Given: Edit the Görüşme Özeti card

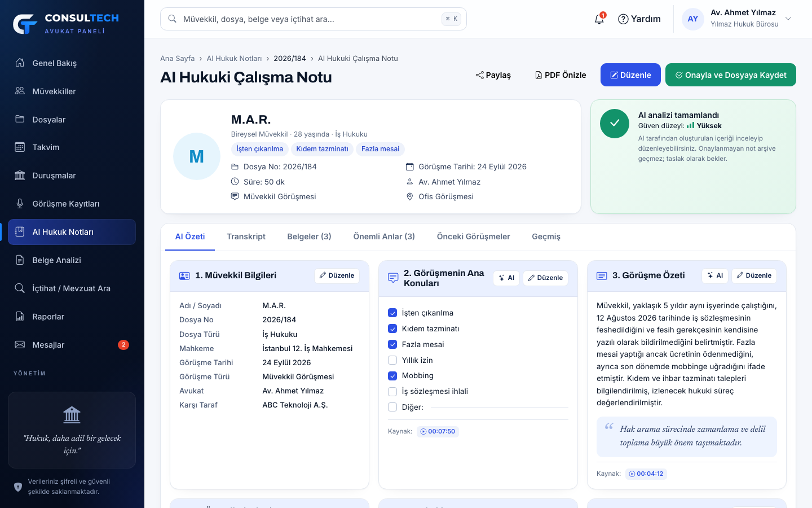Looking at the screenshot, I should pos(754,275).
